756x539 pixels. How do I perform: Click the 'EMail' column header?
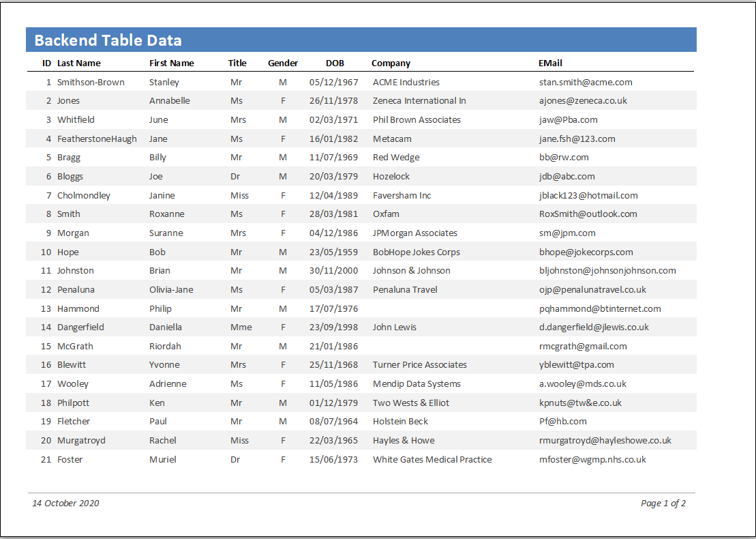point(551,63)
